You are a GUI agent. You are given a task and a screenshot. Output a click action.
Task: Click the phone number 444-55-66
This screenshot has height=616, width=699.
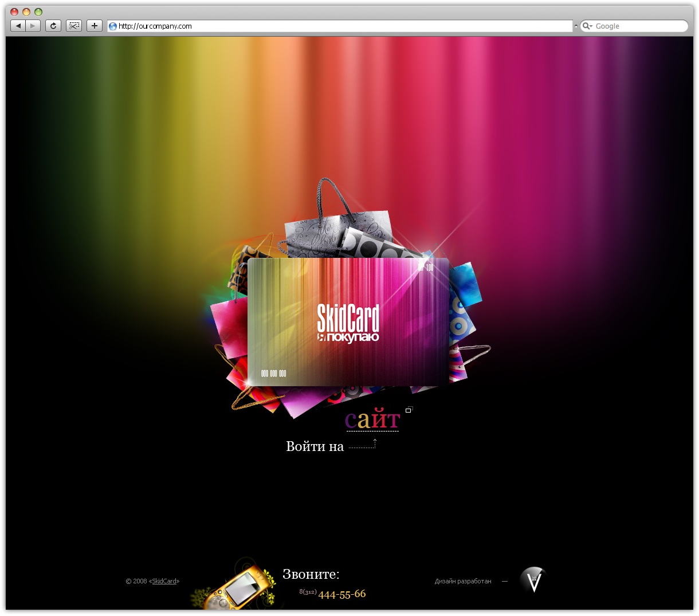pos(341,594)
